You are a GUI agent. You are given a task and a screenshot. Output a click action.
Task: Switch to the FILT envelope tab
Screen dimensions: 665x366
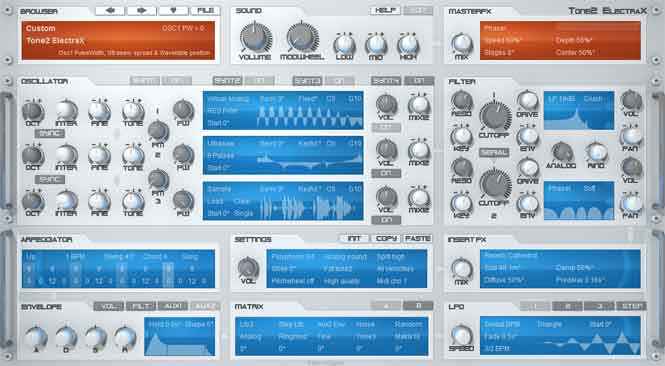tap(141, 306)
